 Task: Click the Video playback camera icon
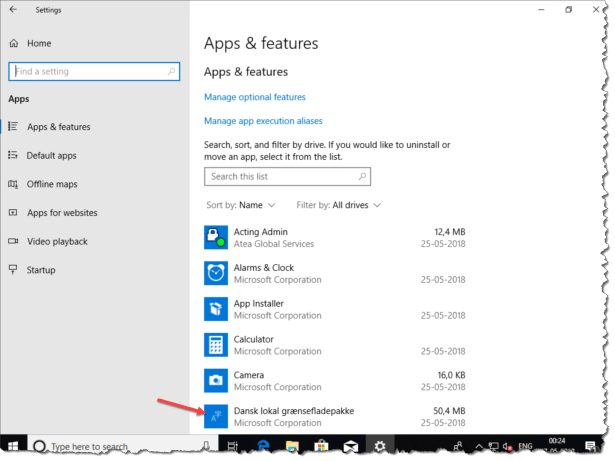pos(13,241)
